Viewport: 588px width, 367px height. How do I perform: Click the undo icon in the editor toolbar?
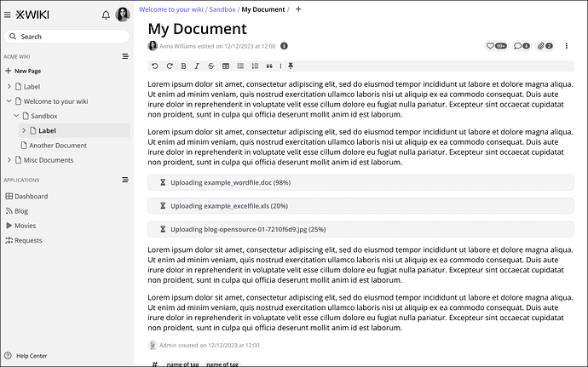(x=154, y=66)
